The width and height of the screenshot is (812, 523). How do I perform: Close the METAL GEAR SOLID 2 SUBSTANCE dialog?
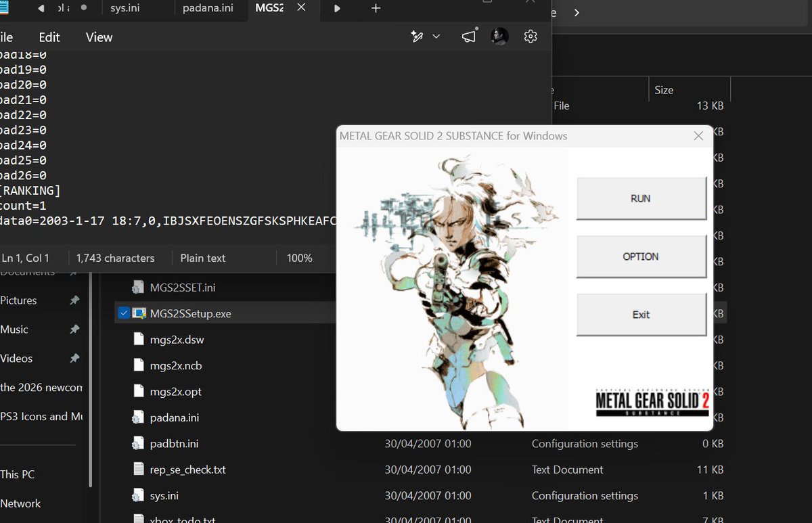tap(699, 136)
